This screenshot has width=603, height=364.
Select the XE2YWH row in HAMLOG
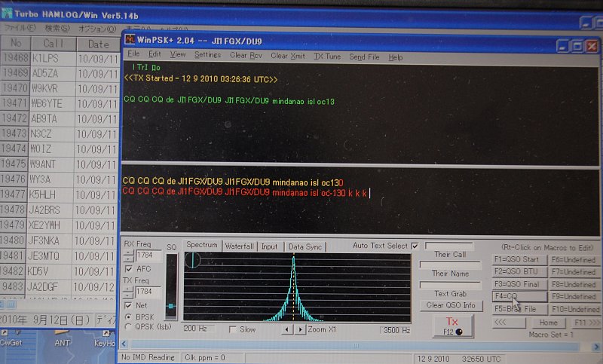[59, 225]
